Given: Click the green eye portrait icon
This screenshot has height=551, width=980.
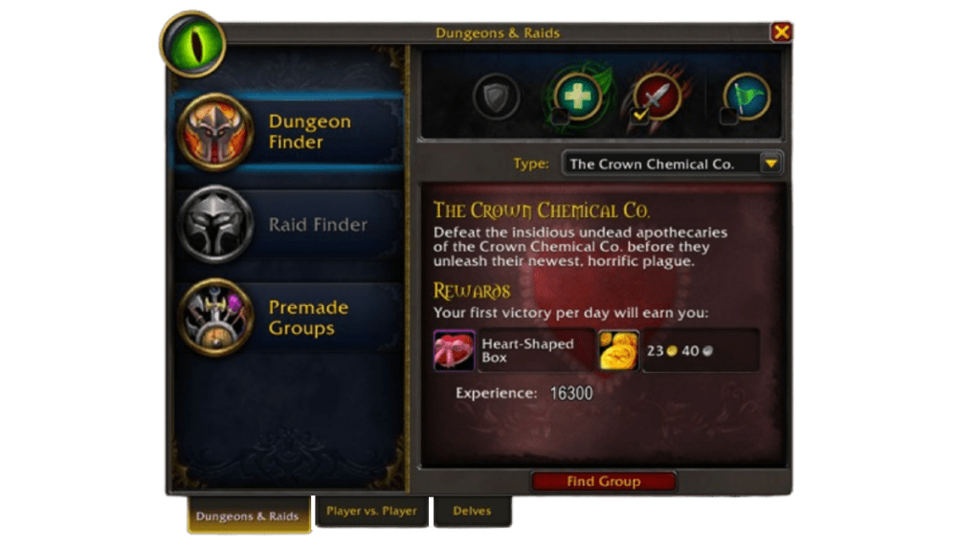Looking at the screenshot, I should (x=192, y=44).
